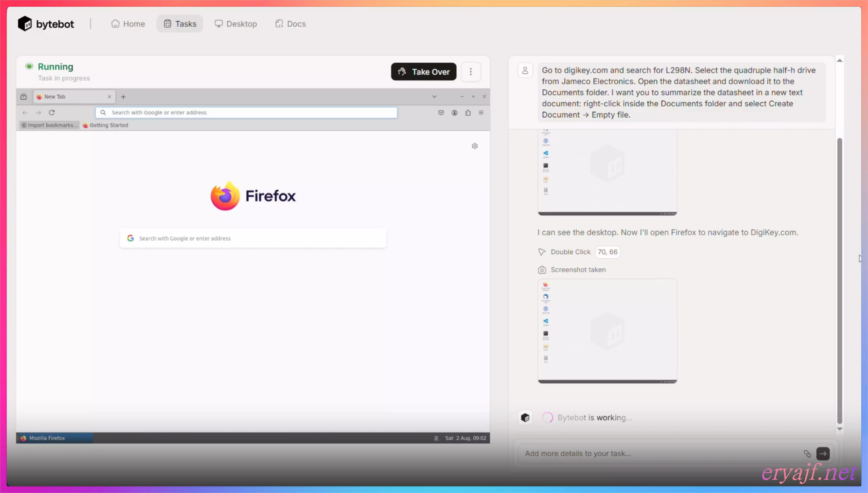Switch to the Desktop tab
The image size is (868, 493).
236,24
